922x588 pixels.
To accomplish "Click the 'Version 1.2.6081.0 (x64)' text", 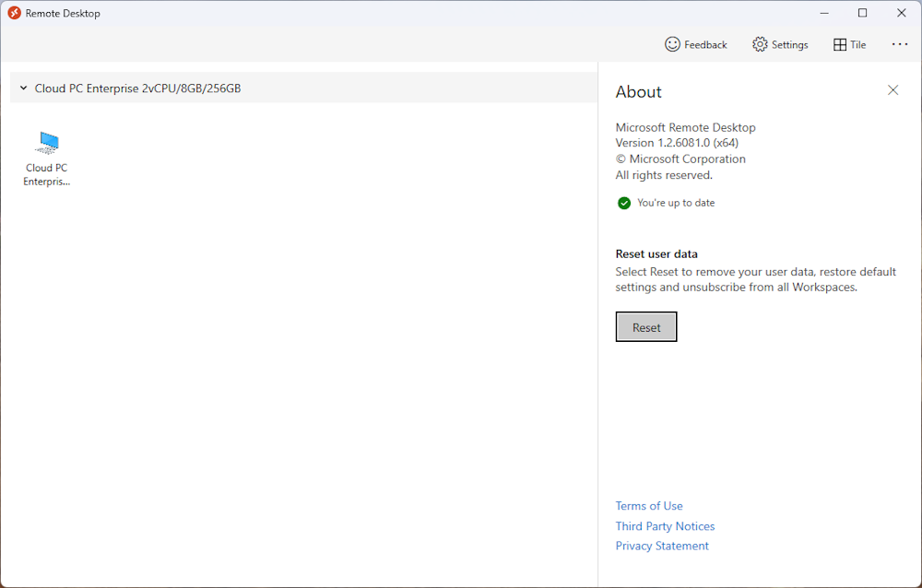I will coord(677,143).
